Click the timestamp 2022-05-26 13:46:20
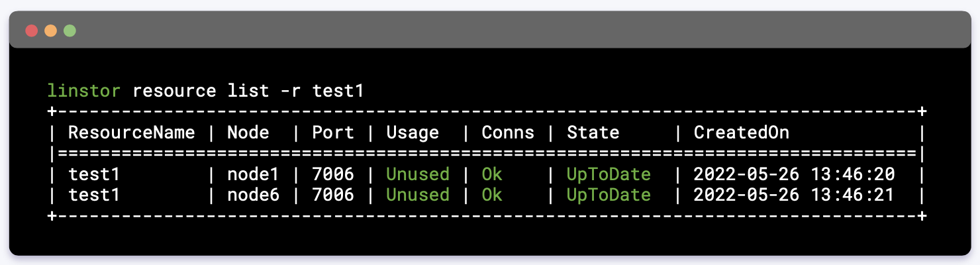The width and height of the screenshot is (980, 265). (x=794, y=174)
